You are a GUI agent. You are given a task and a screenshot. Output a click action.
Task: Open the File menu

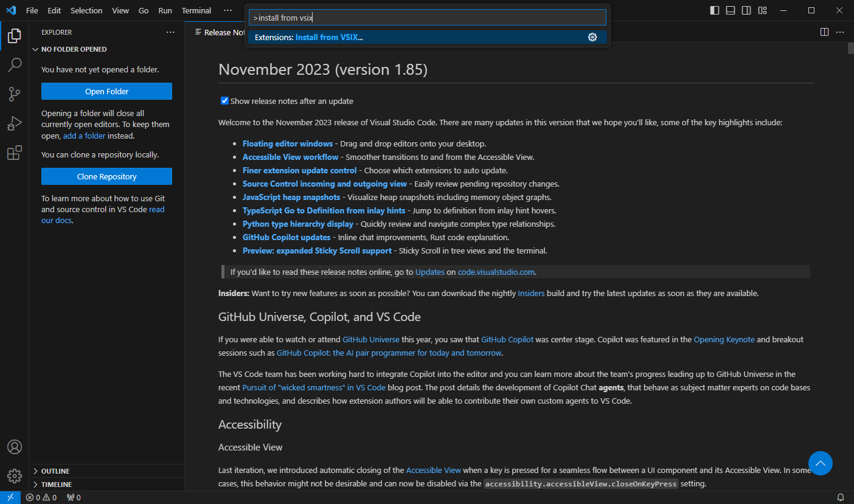[32, 10]
